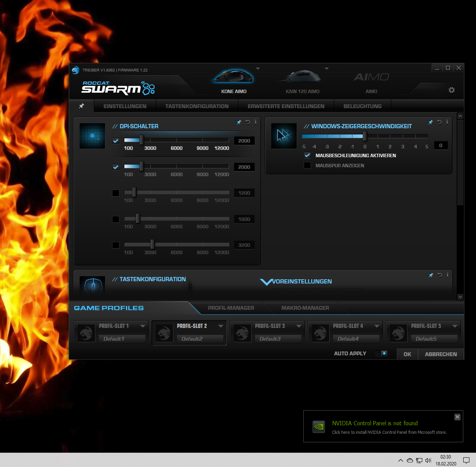Reset Windows-Zeigergeschwindigkeit panel values
The width and height of the screenshot is (476, 467).
[439, 122]
